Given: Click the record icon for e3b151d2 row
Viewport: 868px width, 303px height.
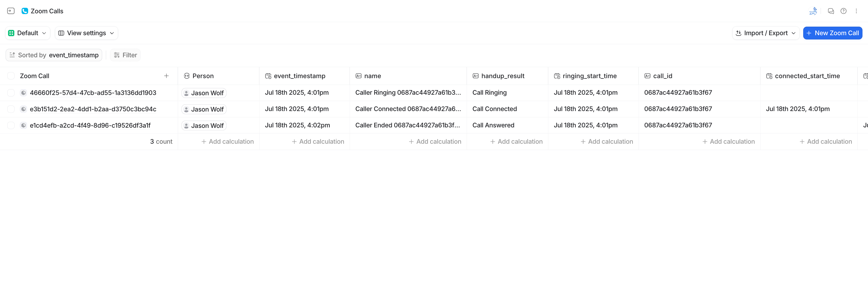Looking at the screenshot, I should (x=23, y=109).
